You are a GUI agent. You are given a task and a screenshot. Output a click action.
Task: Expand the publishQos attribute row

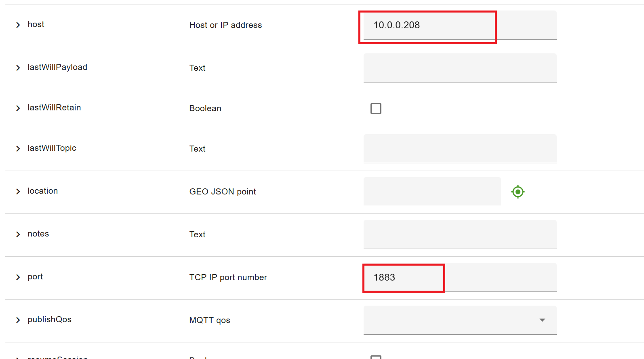[x=18, y=320]
